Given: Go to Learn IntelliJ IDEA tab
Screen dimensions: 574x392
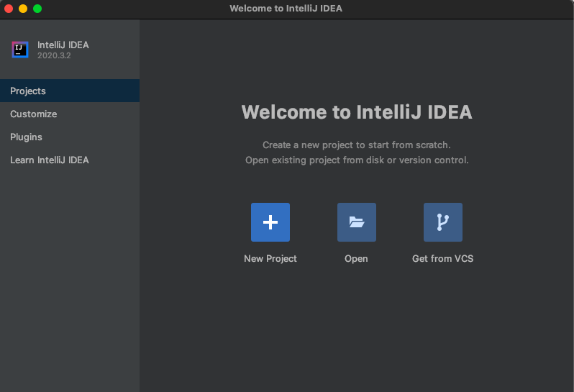Looking at the screenshot, I should point(50,160).
